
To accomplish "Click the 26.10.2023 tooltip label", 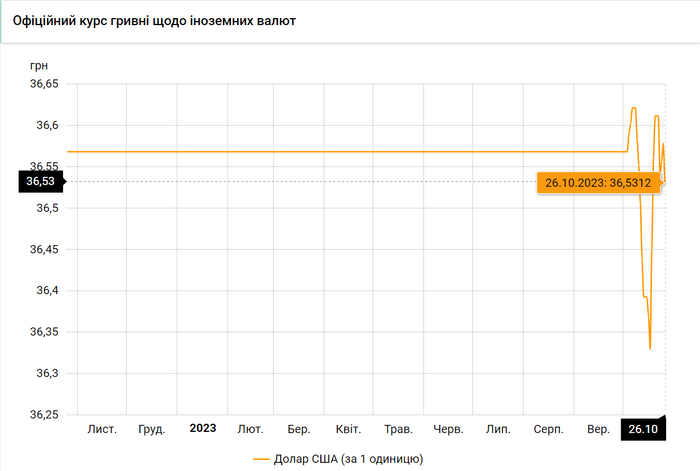I will click(598, 183).
